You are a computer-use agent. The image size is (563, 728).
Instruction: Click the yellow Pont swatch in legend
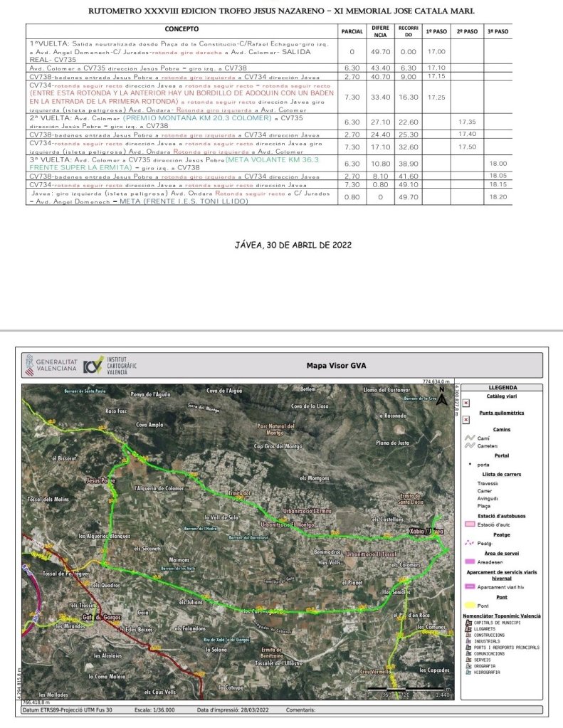point(468,605)
